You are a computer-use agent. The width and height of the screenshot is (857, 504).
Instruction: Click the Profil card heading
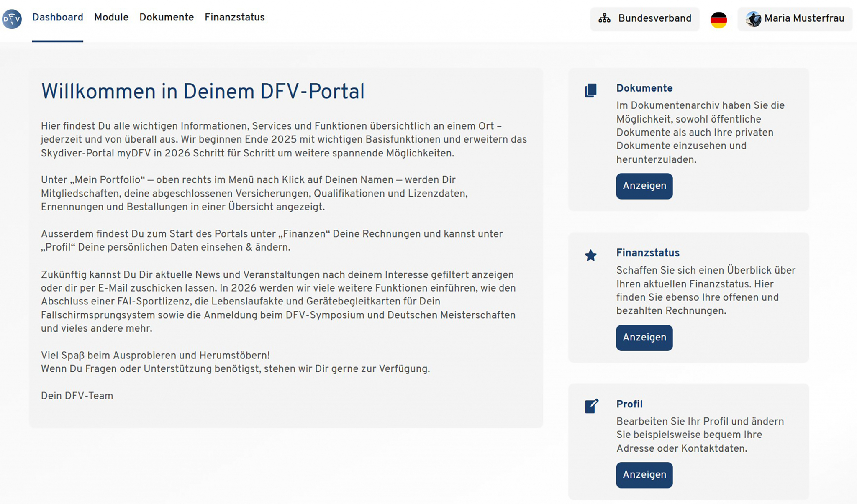pos(629,404)
